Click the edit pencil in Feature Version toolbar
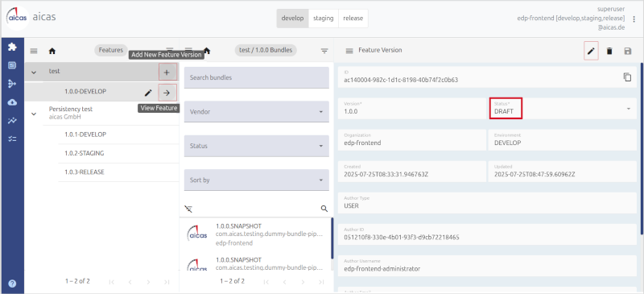 click(591, 51)
